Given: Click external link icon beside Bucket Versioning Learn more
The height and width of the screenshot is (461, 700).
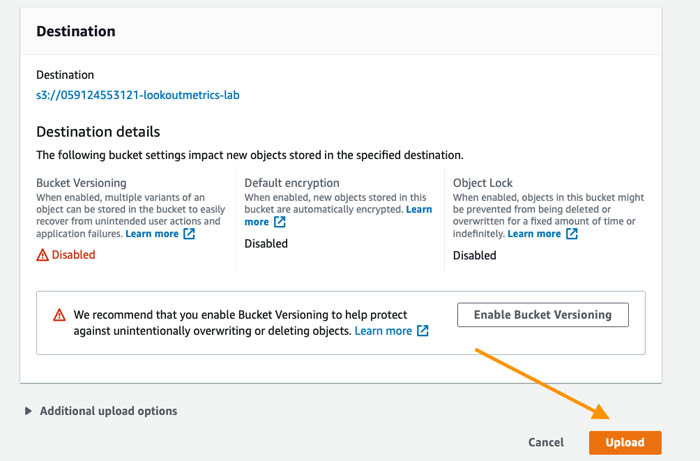Looking at the screenshot, I should 189,233.
